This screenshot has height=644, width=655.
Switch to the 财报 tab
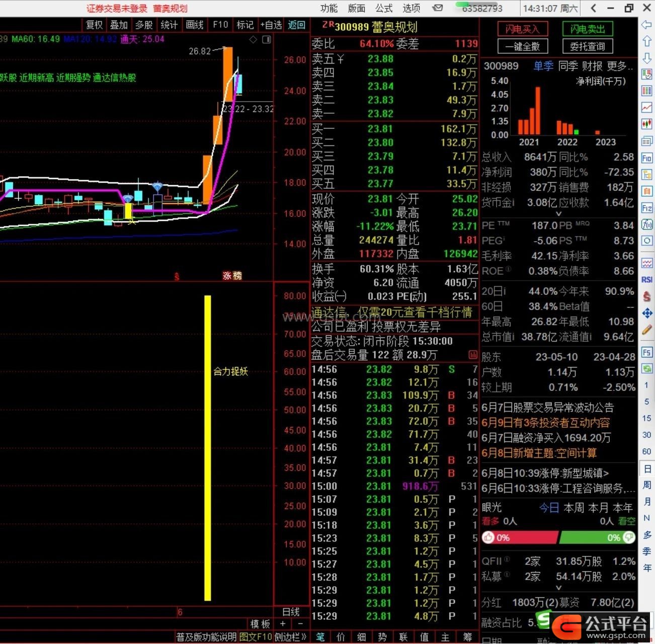(592, 66)
